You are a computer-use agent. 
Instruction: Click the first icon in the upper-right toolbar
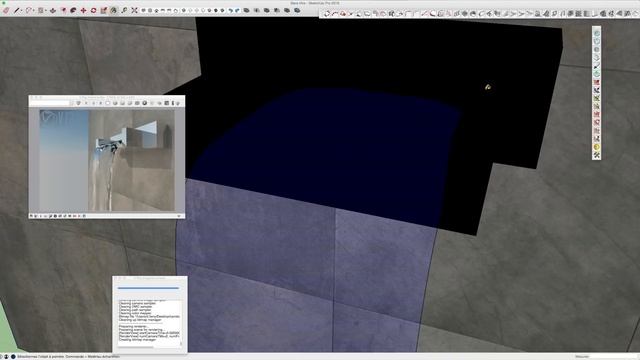[x=327, y=14]
